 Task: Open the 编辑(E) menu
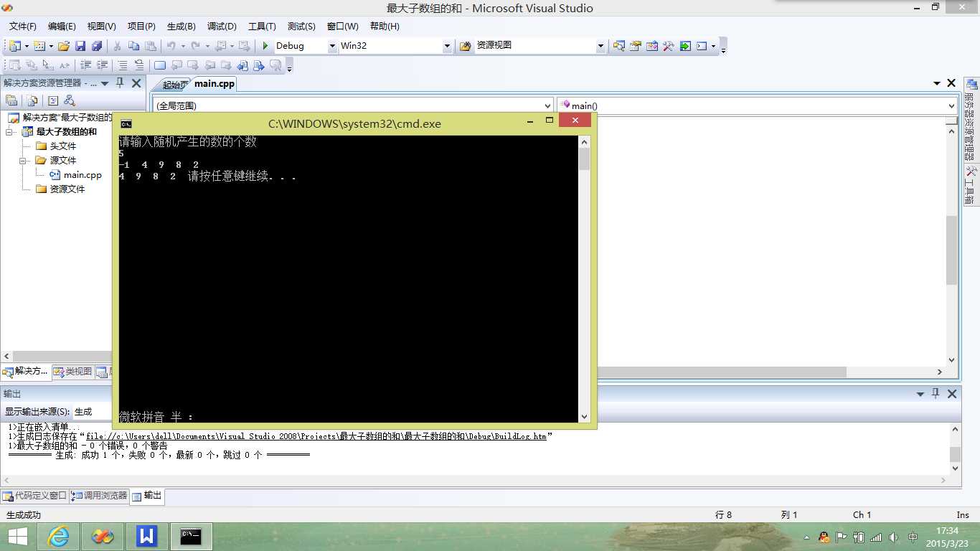[62, 27]
